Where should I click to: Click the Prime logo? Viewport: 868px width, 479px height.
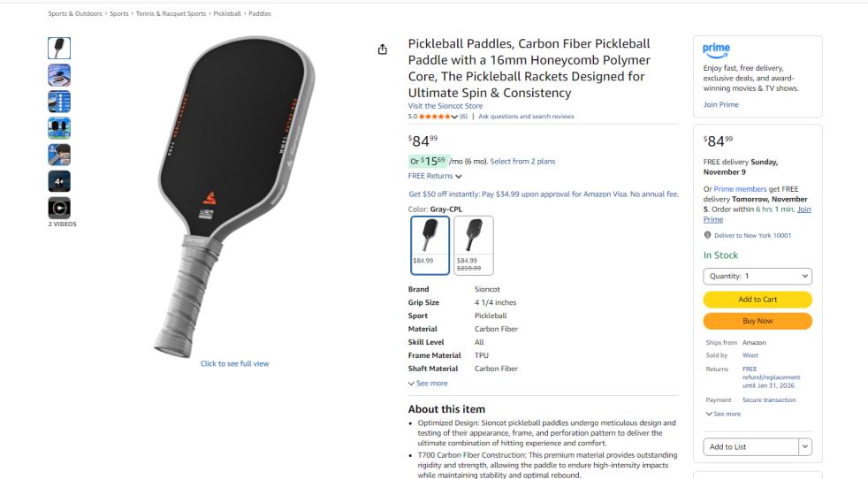pyautogui.click(x=716, y=49)
